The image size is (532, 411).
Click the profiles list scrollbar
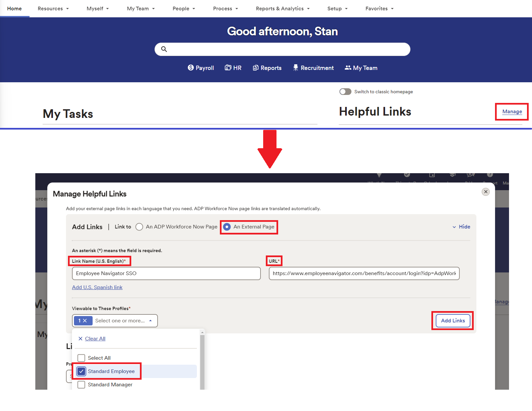202,360
